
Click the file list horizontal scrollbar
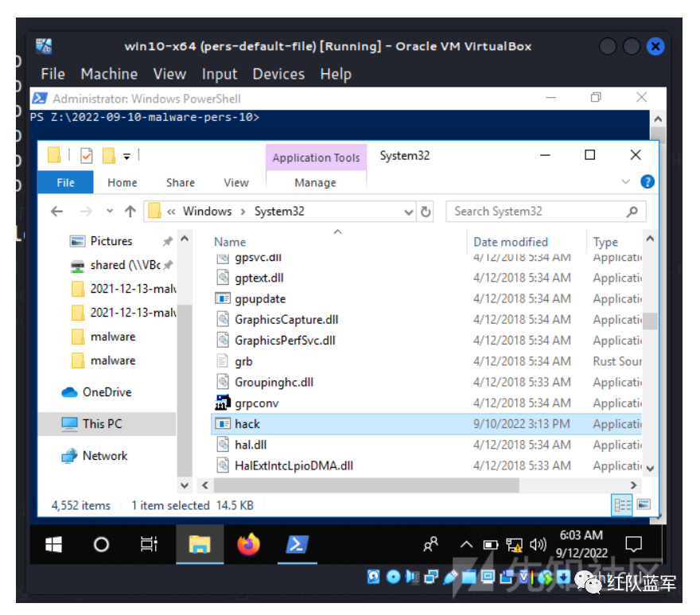366,485
